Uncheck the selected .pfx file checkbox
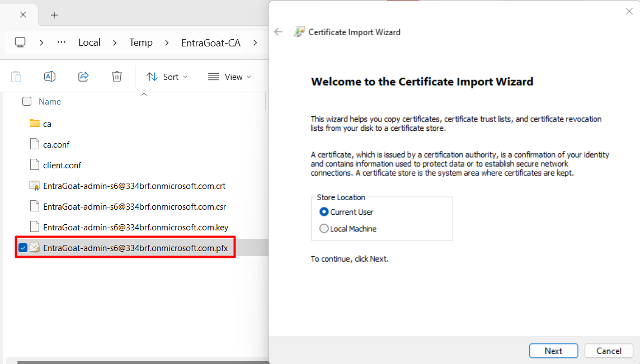 pyautogui.click(x=23, y=248)
